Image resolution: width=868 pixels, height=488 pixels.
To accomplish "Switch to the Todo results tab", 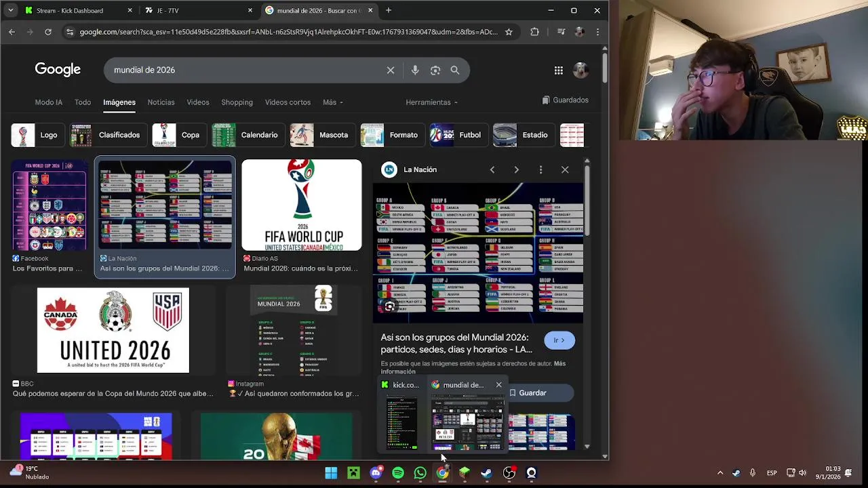I will (83, 102).
